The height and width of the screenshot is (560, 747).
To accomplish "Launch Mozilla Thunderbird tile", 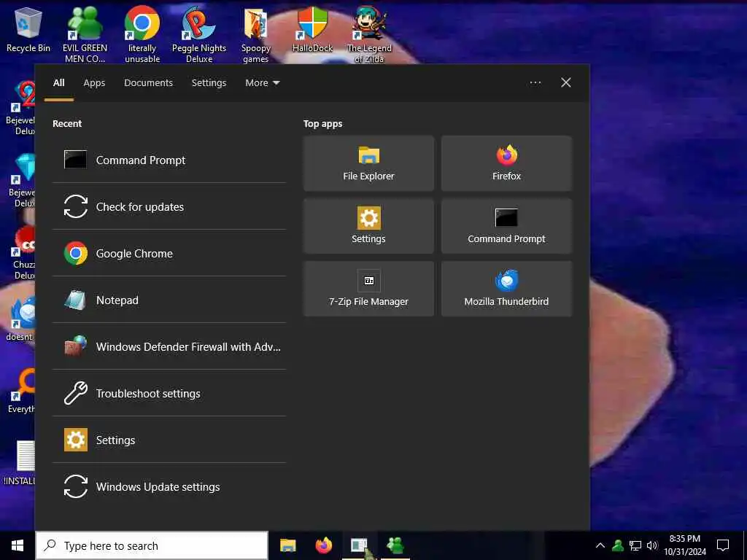I will click(x=506, y=289).
